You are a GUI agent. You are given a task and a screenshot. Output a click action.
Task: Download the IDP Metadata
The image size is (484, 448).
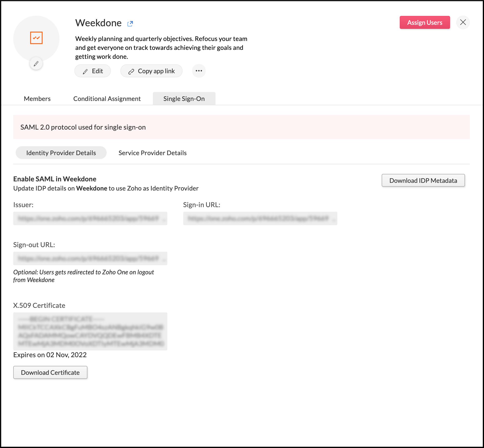423,180
